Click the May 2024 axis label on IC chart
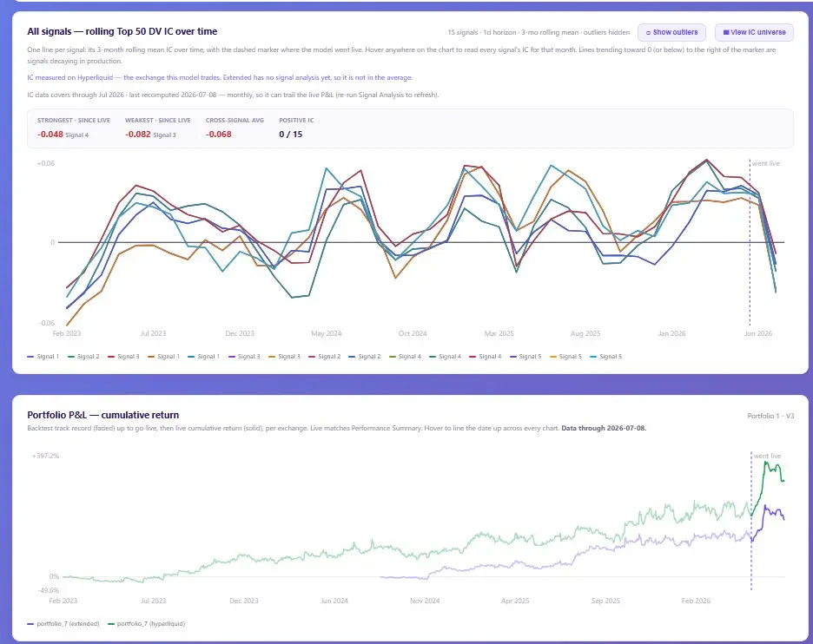Image resolution: width=813 pixels, height=644 pixels. coord(326,333)
